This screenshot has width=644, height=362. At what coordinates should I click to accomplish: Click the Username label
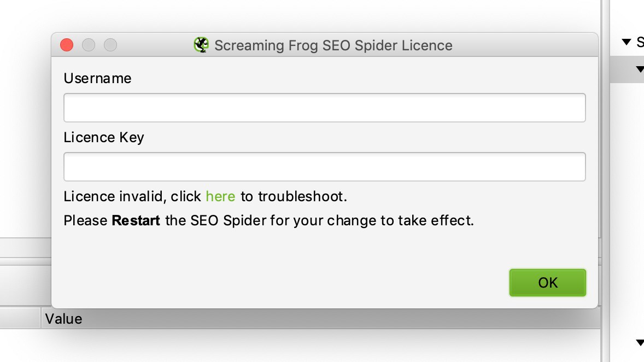(x=97, y=78)
